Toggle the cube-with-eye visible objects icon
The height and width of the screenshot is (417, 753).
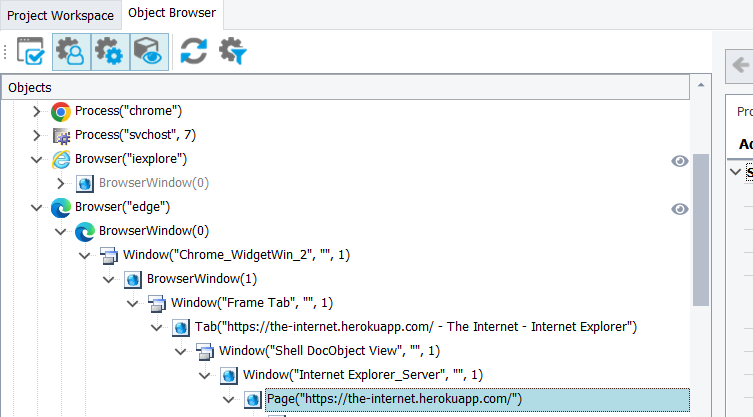(x=147, y=52)
